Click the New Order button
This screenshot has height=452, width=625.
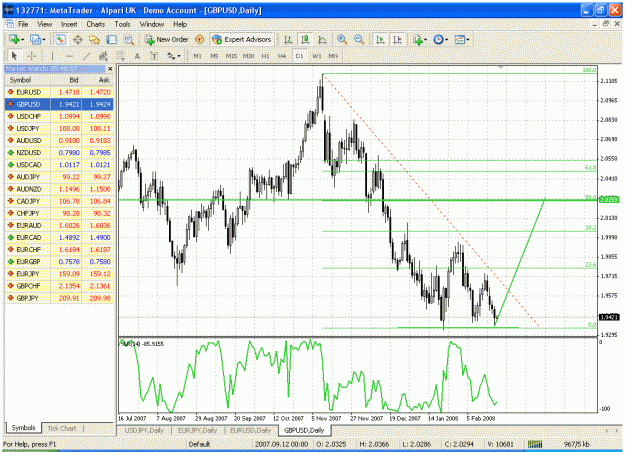click(167, 39)
